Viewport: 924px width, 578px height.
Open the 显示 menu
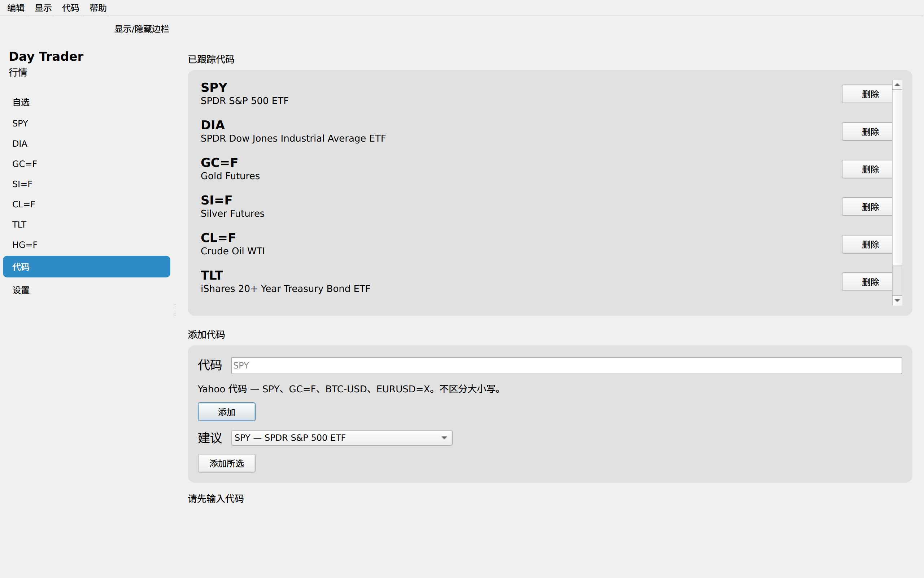[43, 8]
